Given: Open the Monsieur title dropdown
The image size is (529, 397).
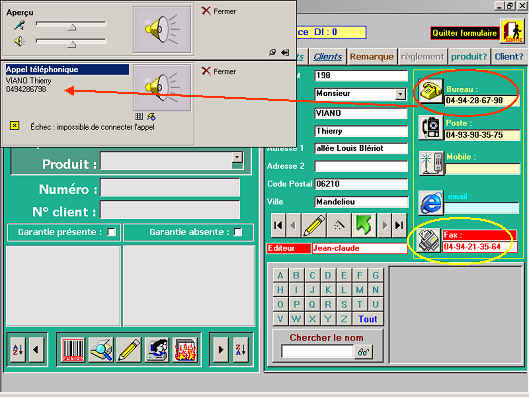Looking at the screenshot, I should coord(400,94).
